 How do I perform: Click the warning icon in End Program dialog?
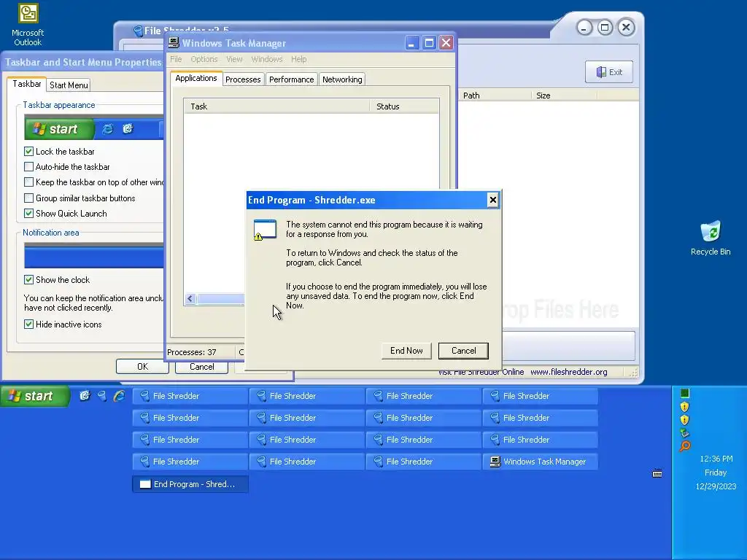[265, 230]
